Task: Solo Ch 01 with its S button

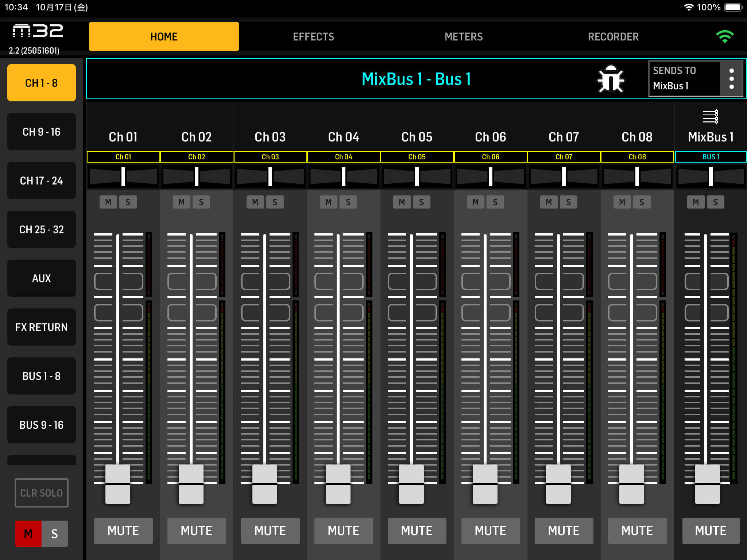Action: 128,202
